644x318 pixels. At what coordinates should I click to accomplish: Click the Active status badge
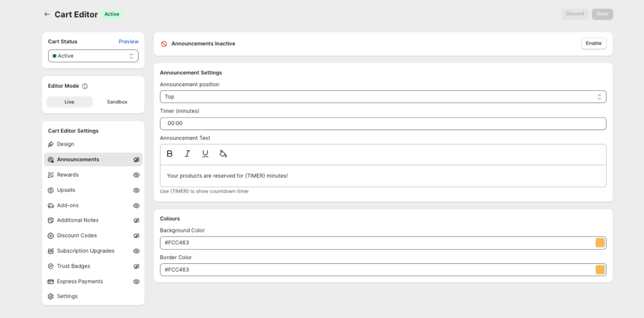[112, 14]
